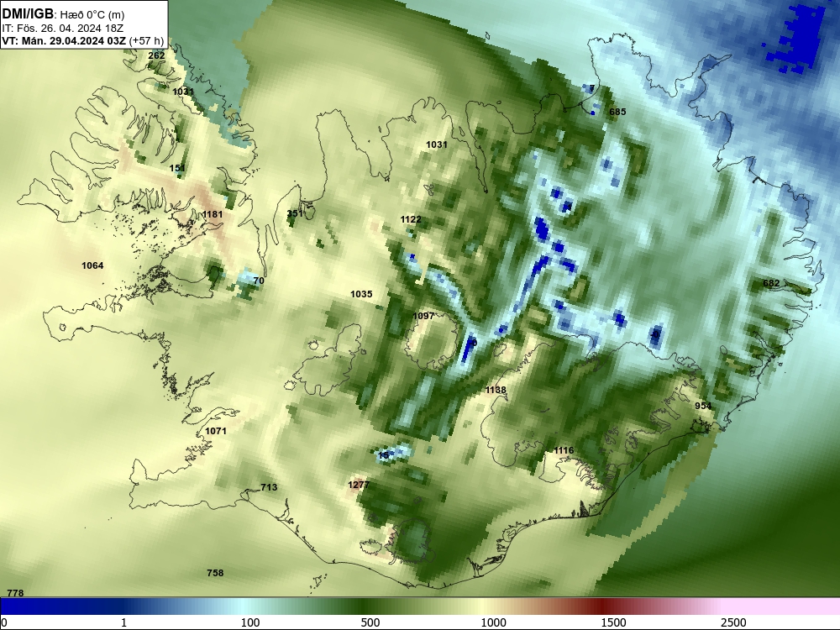
Task: Select the 70 value label
Action: coord(259,281)
